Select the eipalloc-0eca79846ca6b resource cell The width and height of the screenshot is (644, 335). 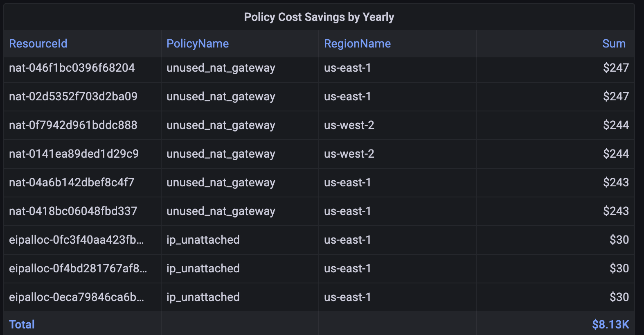tap(77, 297)
